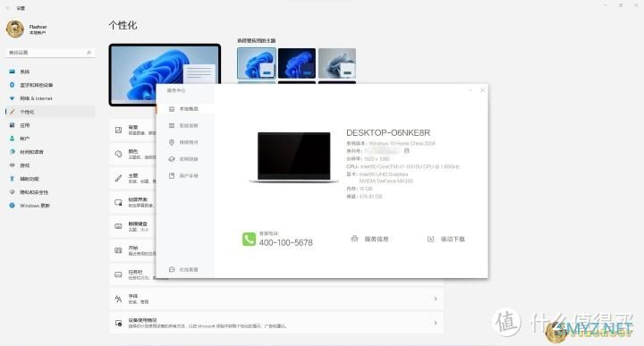Click the 字体 icon
This screenshot has height=346, width=644.
coord(118,299)
